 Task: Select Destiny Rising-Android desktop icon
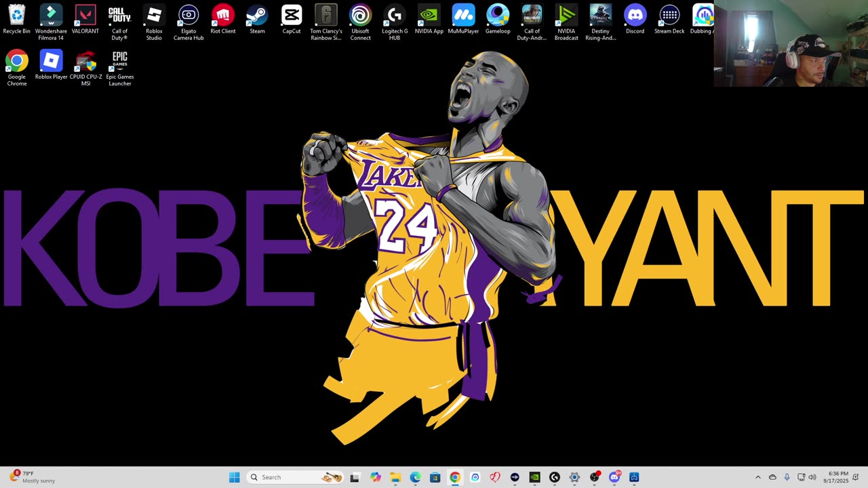tap(600, 22)
